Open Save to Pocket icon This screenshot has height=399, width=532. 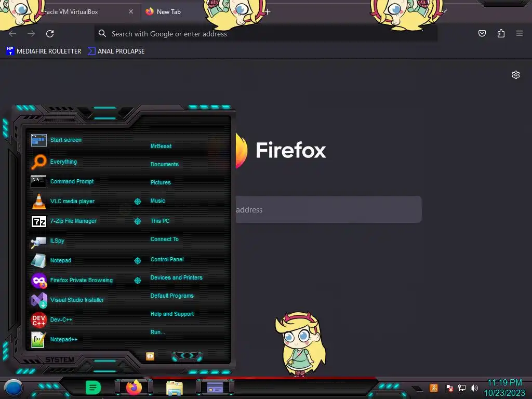click(x=482, y=33)
